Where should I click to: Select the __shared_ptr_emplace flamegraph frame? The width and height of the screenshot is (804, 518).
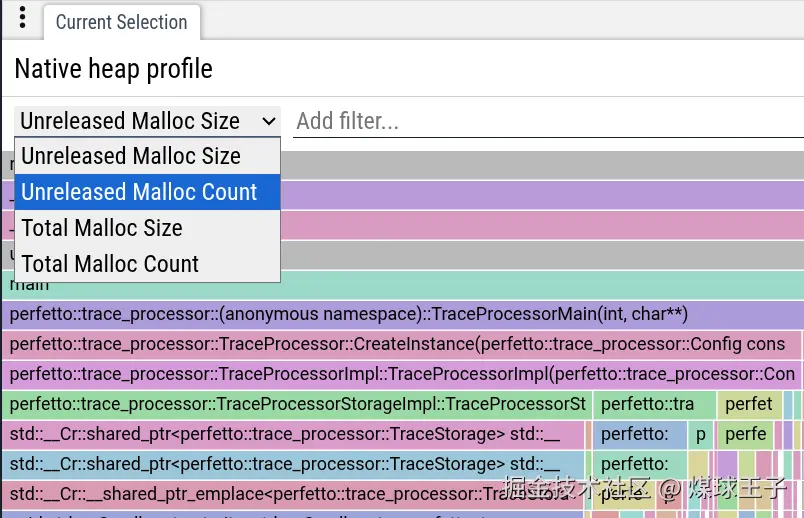pyautogui.click(x=293, y=494)
